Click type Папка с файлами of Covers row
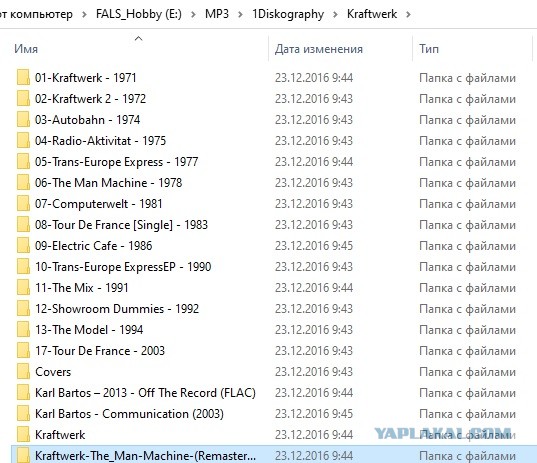The height and width of the screenshot is (463, 537). point(467,372)
